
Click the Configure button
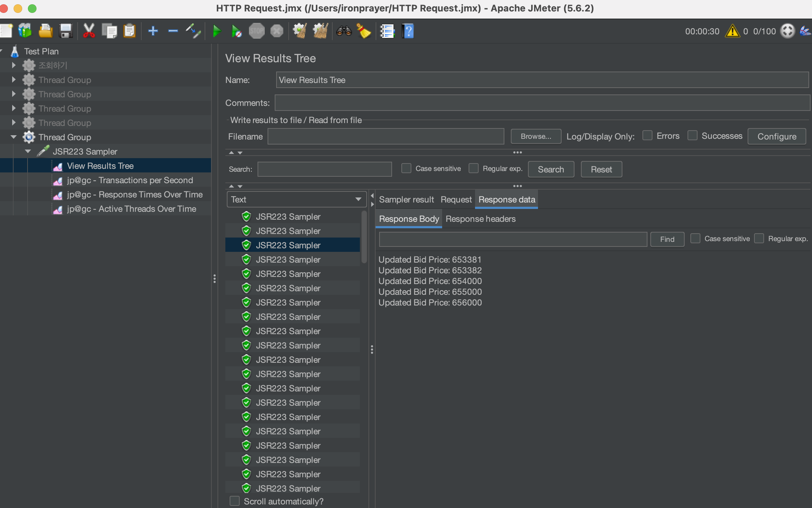(777, 137)
